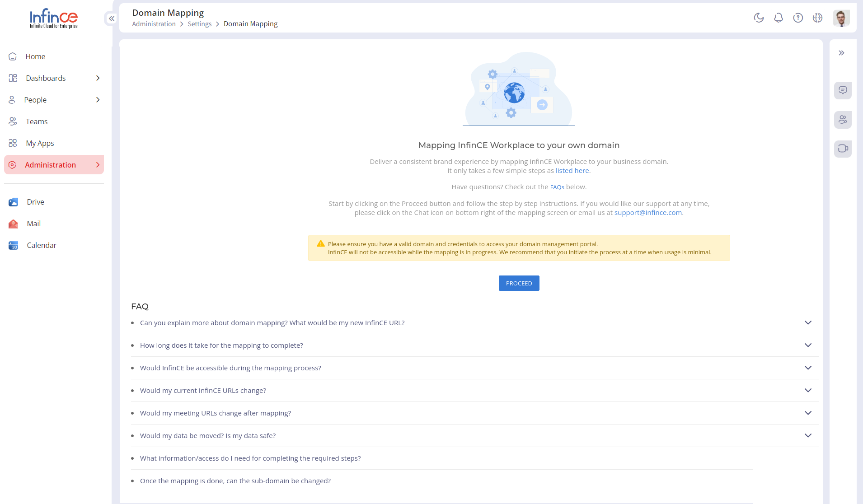Expand the right sidebar panel
Viewport: 863px width, 504px height.
point(842,53)
